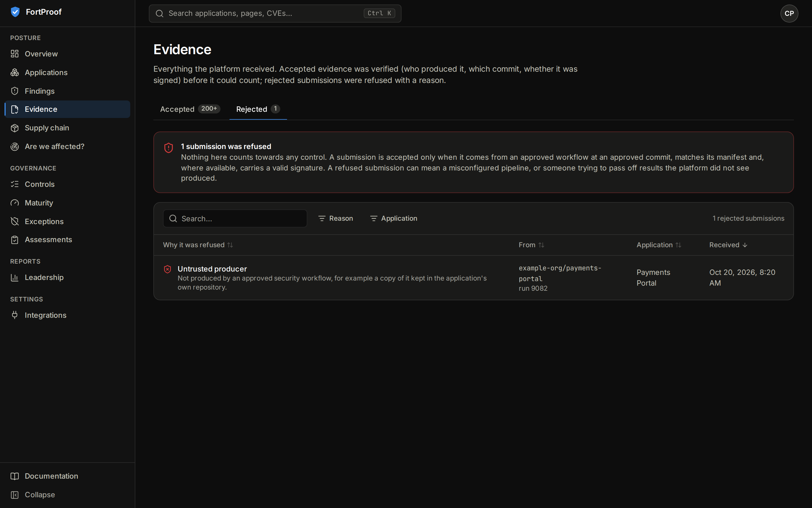Click the Assessments clipboard icon
This screenshot has width=812, height=508.
pos(14,240)
